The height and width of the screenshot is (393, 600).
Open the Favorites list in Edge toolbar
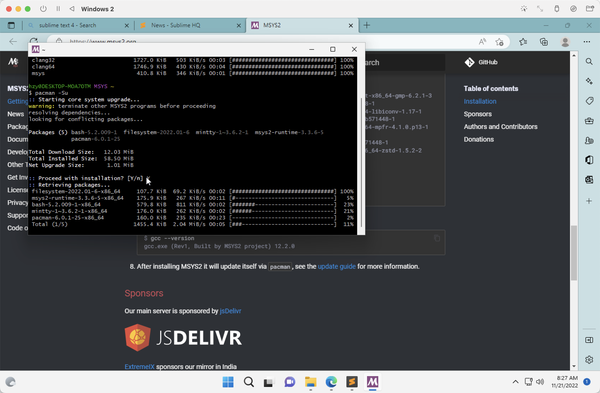[x=523, y=42]
